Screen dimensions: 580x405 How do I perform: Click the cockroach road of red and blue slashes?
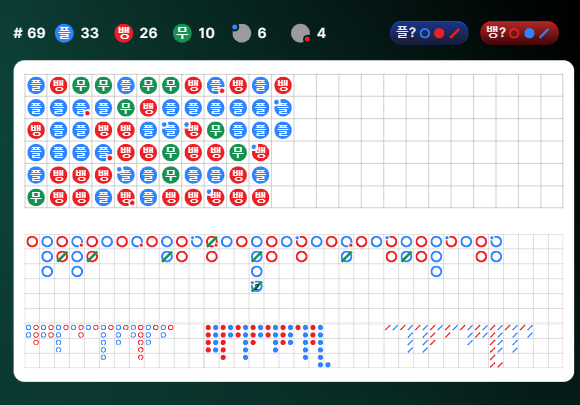459,346
